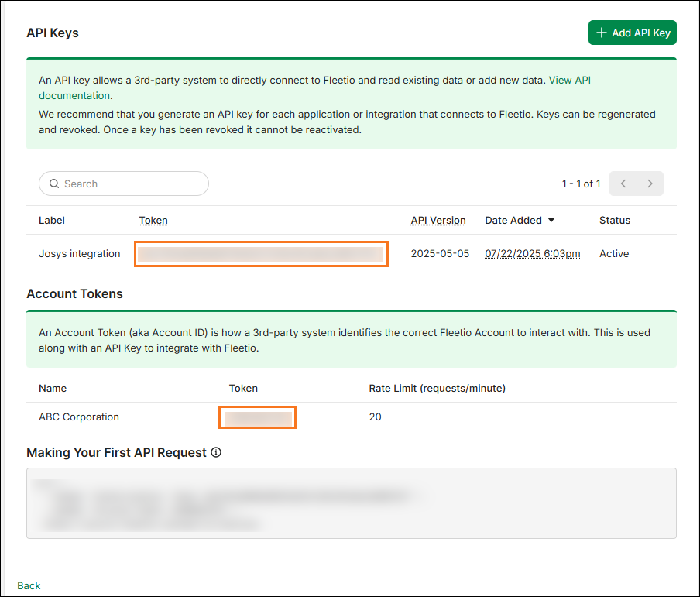The height and width of the screenshot is (597, 700).
Task: Sort by the Label column header
Action: [x=52, y=220]
